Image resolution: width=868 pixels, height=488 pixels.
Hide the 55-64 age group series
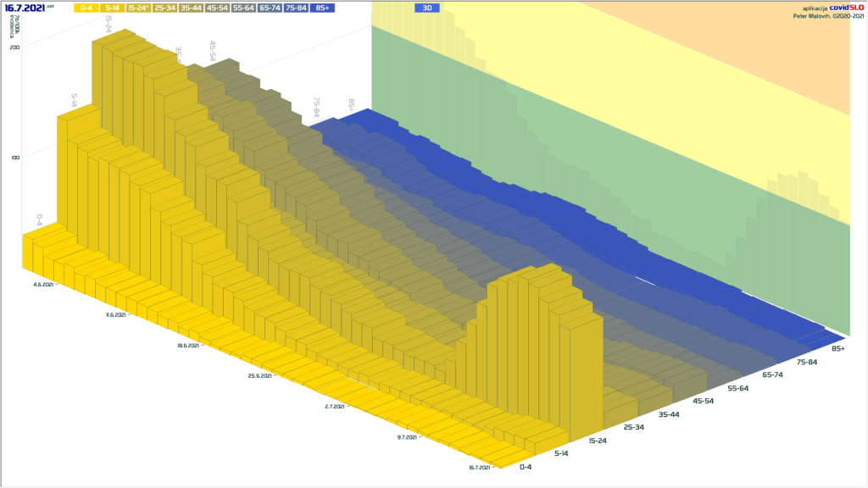pyautogui.click(x=242, y=8)
